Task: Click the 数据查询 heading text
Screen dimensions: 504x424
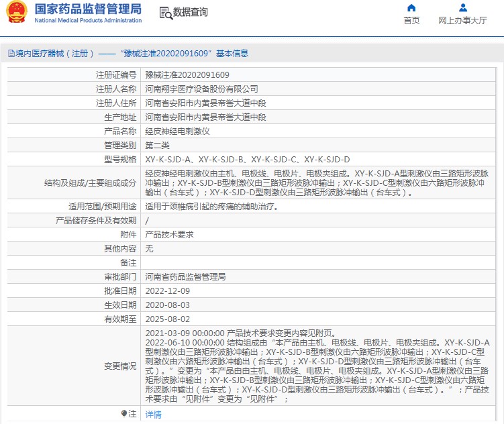Action: 190,13
